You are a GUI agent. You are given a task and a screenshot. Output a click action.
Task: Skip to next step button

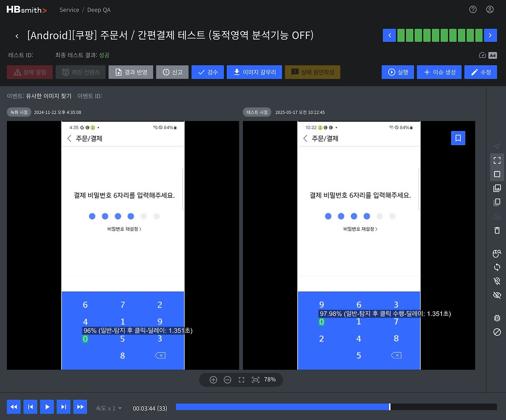64,407
